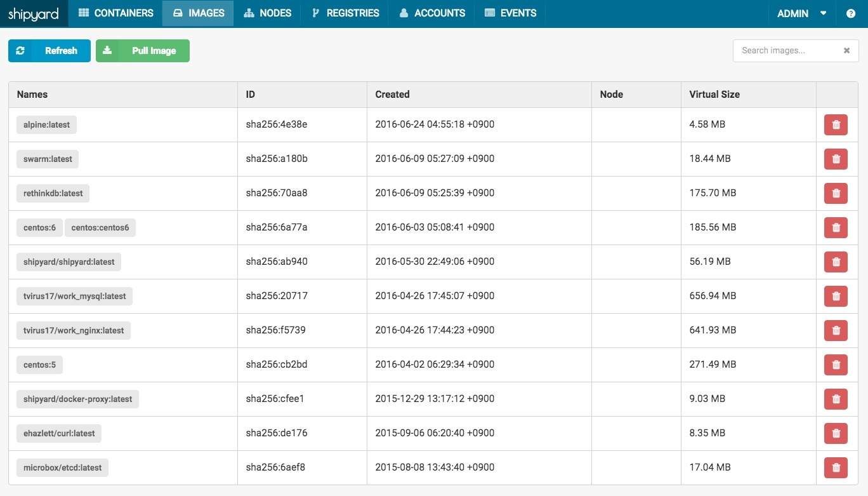Click the centos:centos6 tag label
Image resolution: width=868 pixels, height=496 pixels.
100,227
